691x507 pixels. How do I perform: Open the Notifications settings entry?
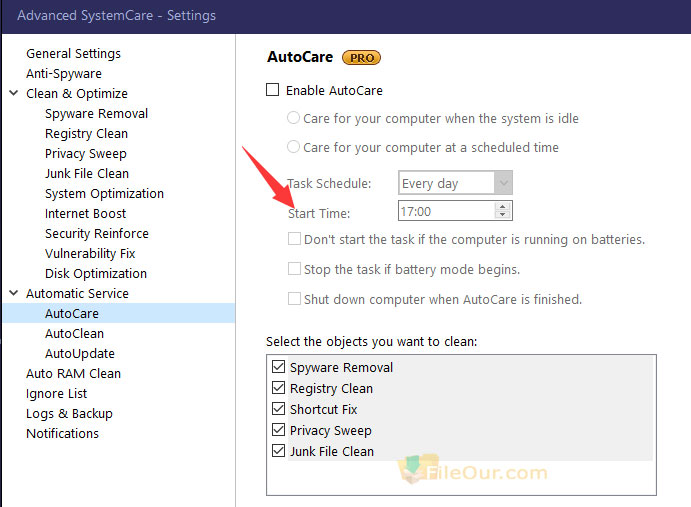pyautogui.click(x=62, y=433)
